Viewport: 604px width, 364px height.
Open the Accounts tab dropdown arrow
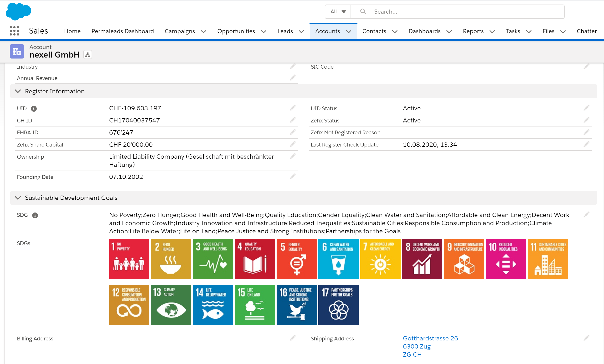point(349,31)
